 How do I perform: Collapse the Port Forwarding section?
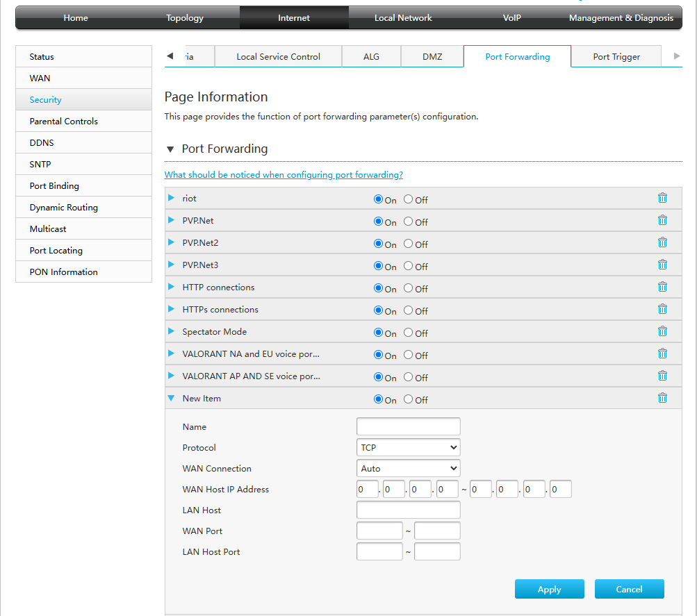(x=170, y=149)
